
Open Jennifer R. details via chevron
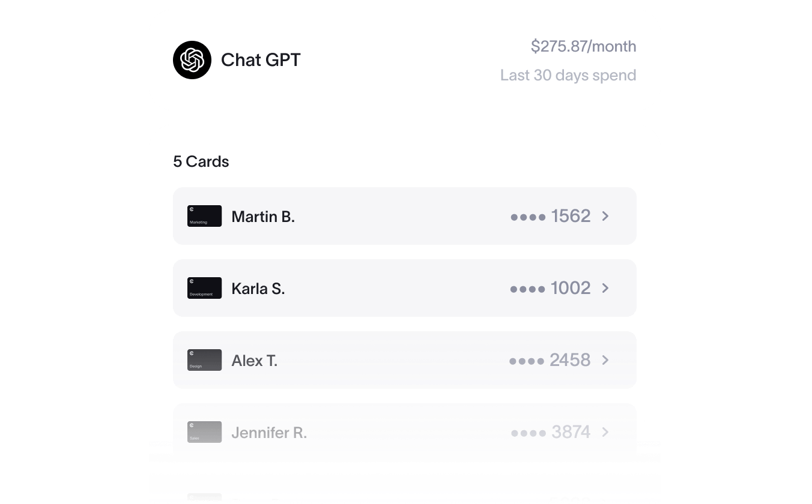tap(605, 432)
